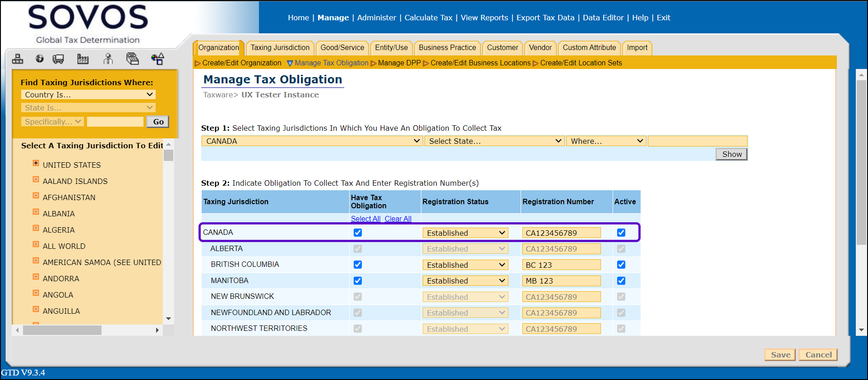Click the cash register icon
The image size is (868, 380).
(x=132, y=59)
